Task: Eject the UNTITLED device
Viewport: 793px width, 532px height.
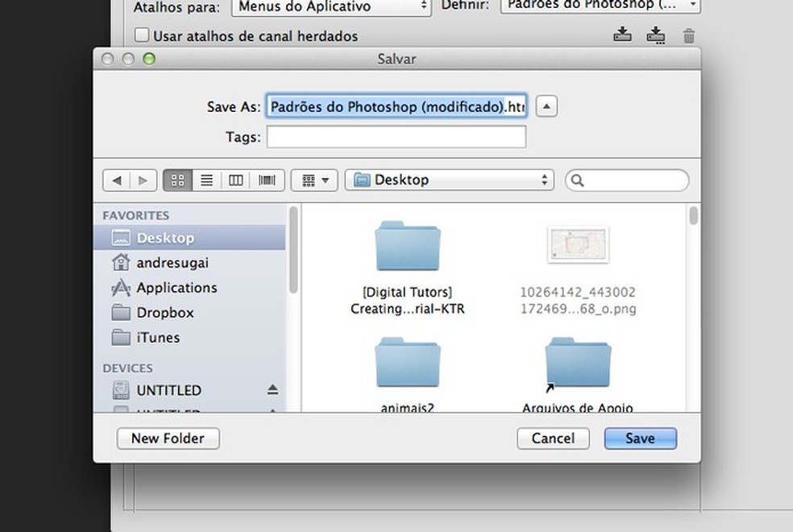Action: 272,390
